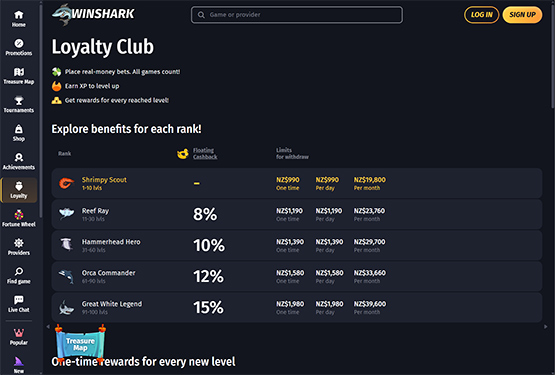Click the Orca Commander icon

tap(67, 276)
